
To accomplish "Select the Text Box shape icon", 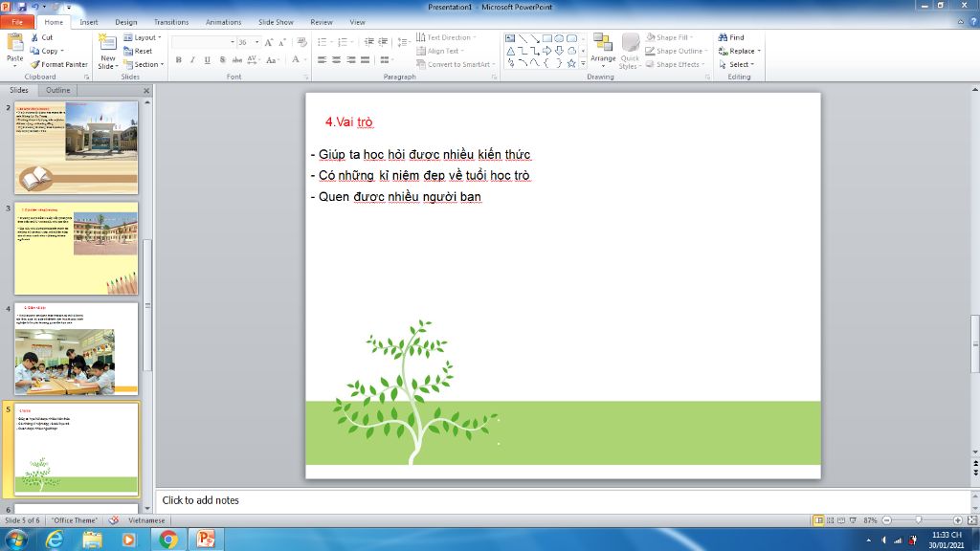I will point(510,38).
